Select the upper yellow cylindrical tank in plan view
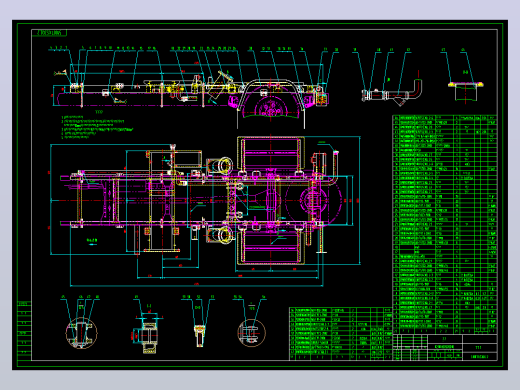This screenshot has height=390, width=520. click(x=220, y=166)
